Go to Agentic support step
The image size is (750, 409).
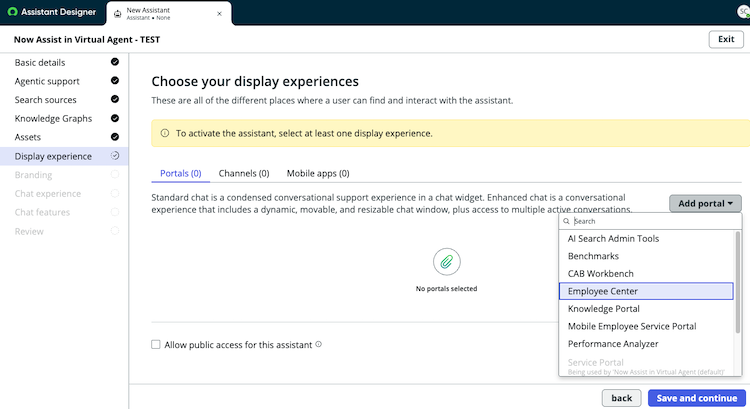(64, 81)
